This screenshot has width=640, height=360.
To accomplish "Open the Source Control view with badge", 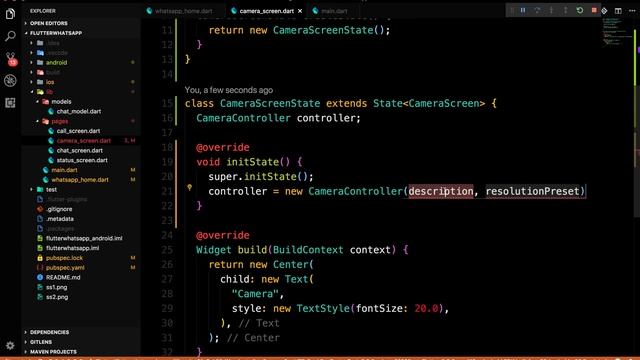I will pos(11,59).
